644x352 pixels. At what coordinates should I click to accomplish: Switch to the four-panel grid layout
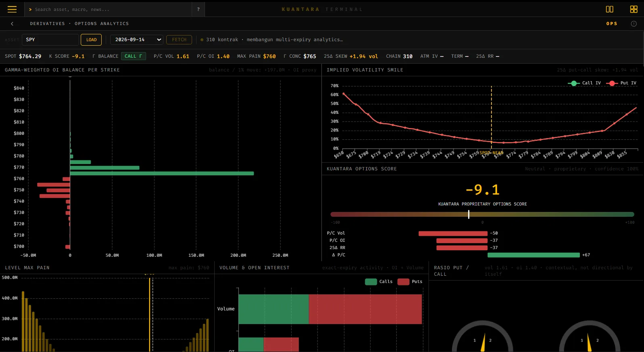tap(634, 9)
